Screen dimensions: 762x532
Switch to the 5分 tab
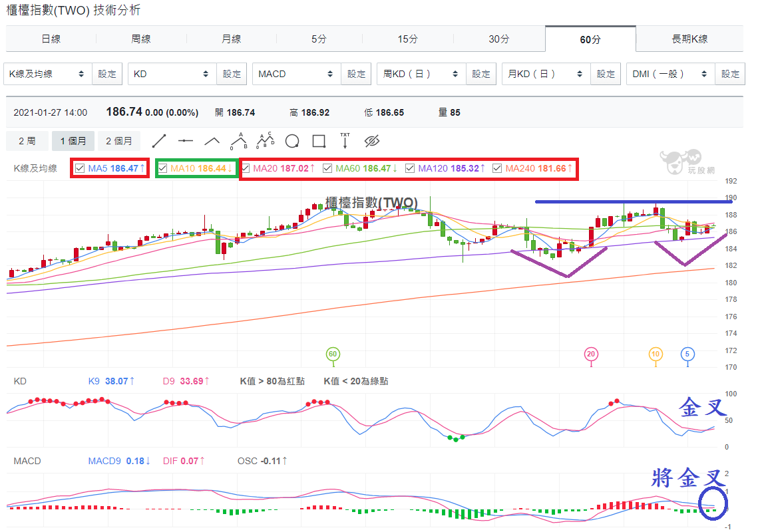point(319,39)
